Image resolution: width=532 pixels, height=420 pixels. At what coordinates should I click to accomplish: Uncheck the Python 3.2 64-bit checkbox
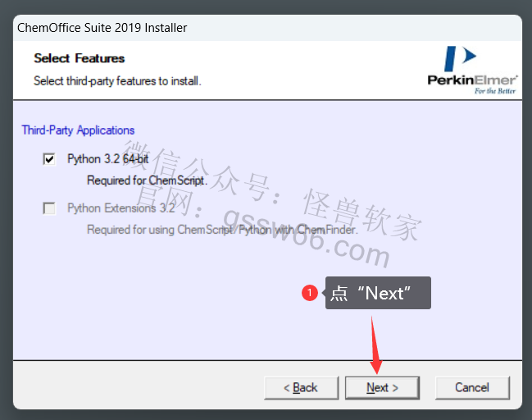(49, 159)
